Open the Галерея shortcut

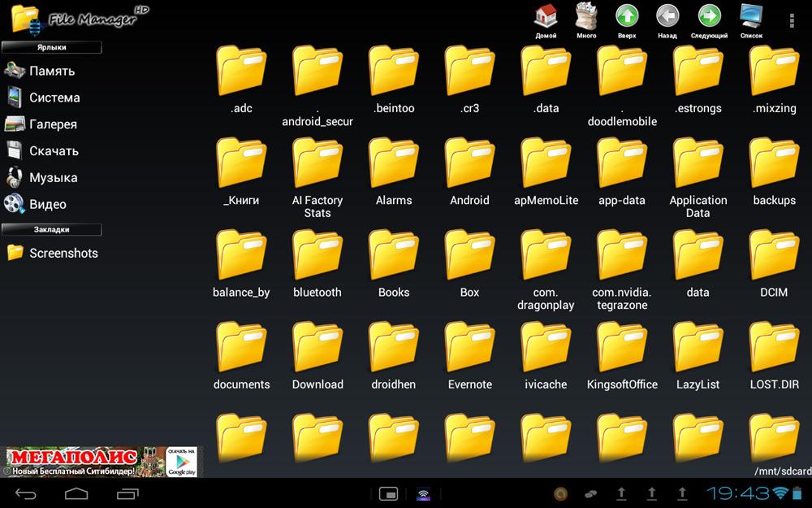[52, 124]
